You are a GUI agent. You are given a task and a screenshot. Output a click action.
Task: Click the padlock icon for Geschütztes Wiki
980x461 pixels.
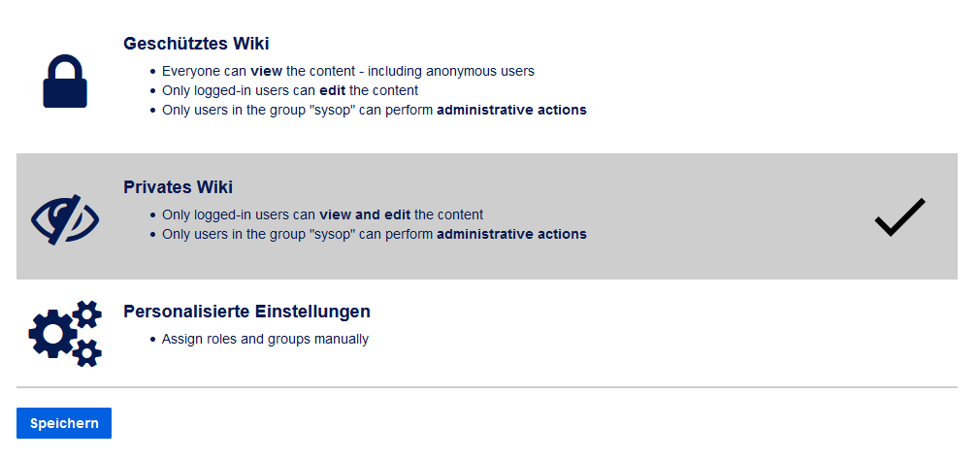[65, 82]
